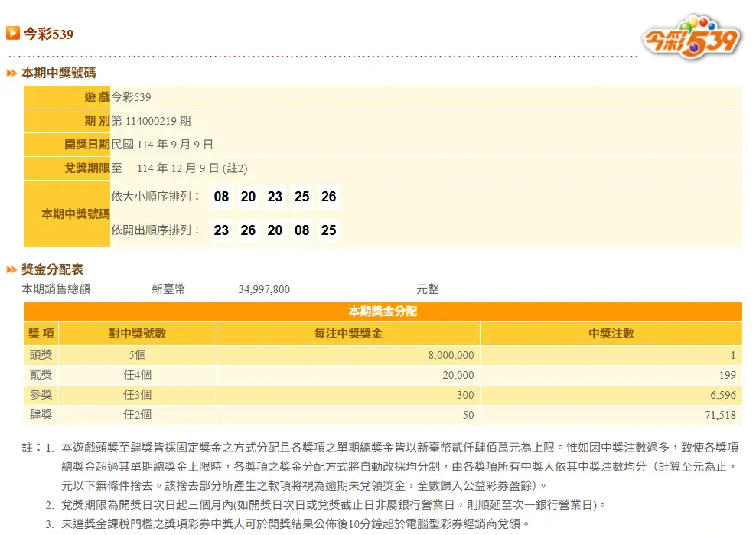Click the 中獎注數 column header

[611, 334]
